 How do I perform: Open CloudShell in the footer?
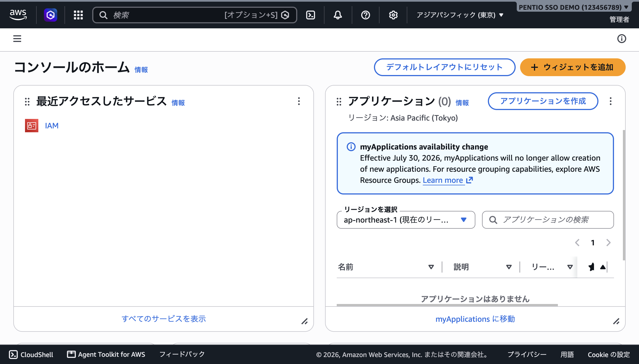[31, 355]
